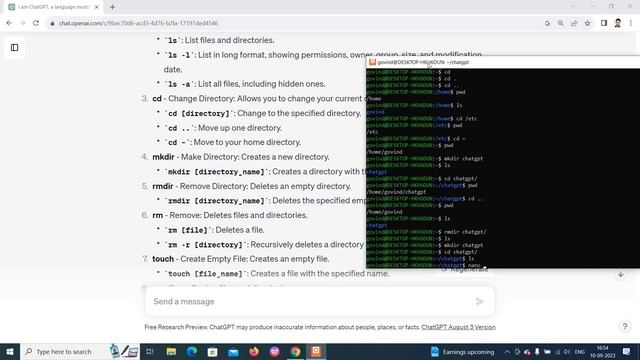This screenshot has width=640, height=360.
Task: Open the Earnings upcoming news widget
Action: coord(462,351)
